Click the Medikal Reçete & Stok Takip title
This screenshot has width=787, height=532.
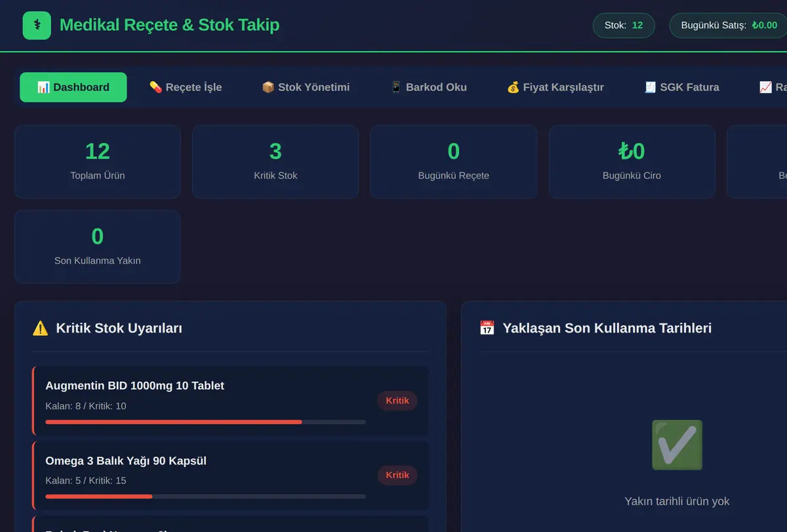pyautogui.click(x=169, y=25)
